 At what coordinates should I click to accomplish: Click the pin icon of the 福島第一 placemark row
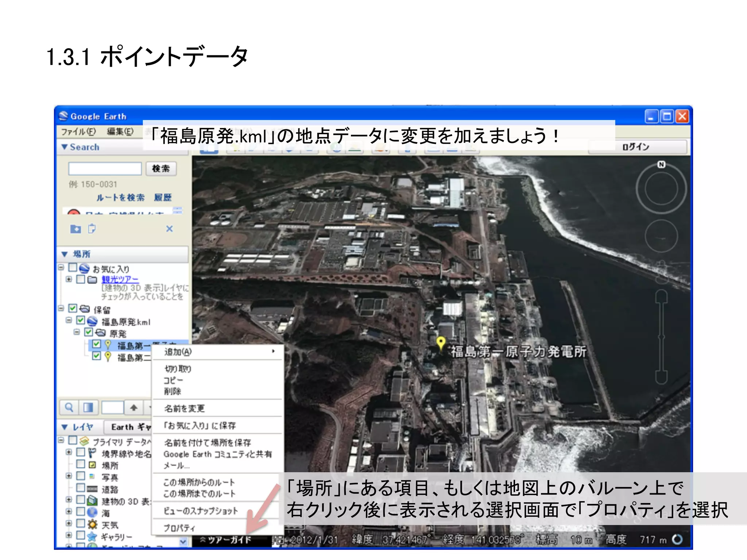[108, 345]
